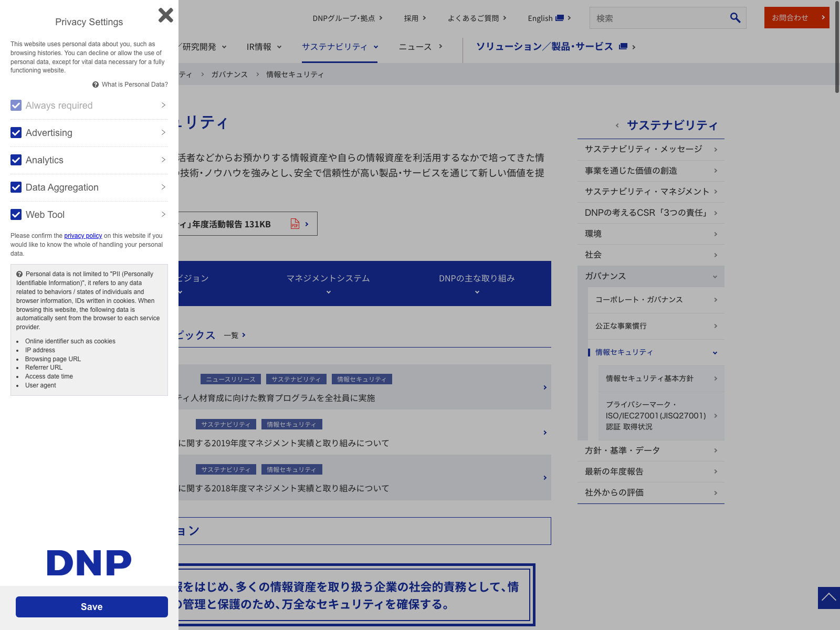Click the search magnifier icon
This screenshot has width=840, height=630.
click(735, 18)
